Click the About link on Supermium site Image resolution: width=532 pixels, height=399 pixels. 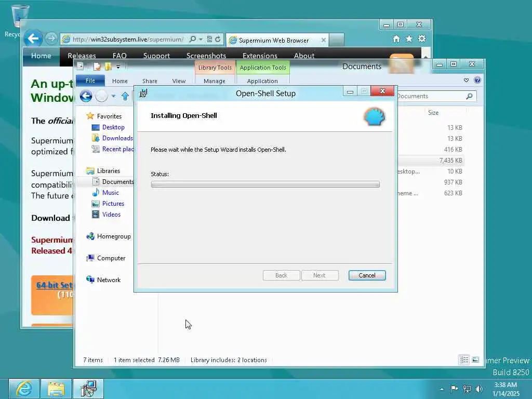[304, 56]
